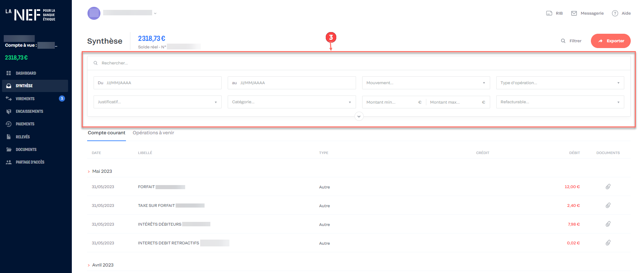Collapse the Mai 2023 section
644x273 pixels.
[89, 171]
